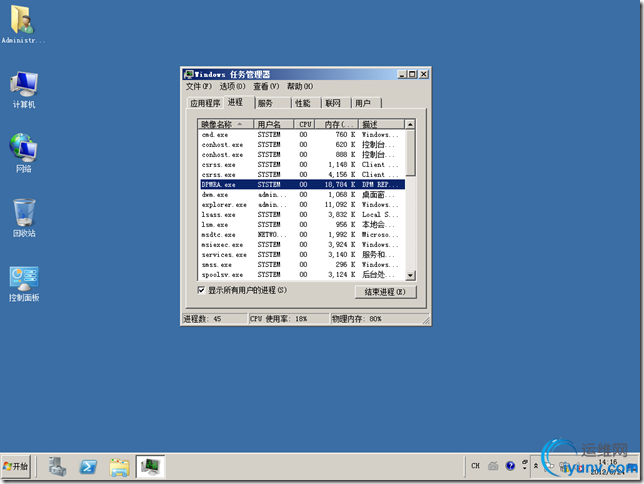The height and width of the screenshot is (484, 644).
Task: Open Server Manager from the taskbar
Action: [57, 466]
